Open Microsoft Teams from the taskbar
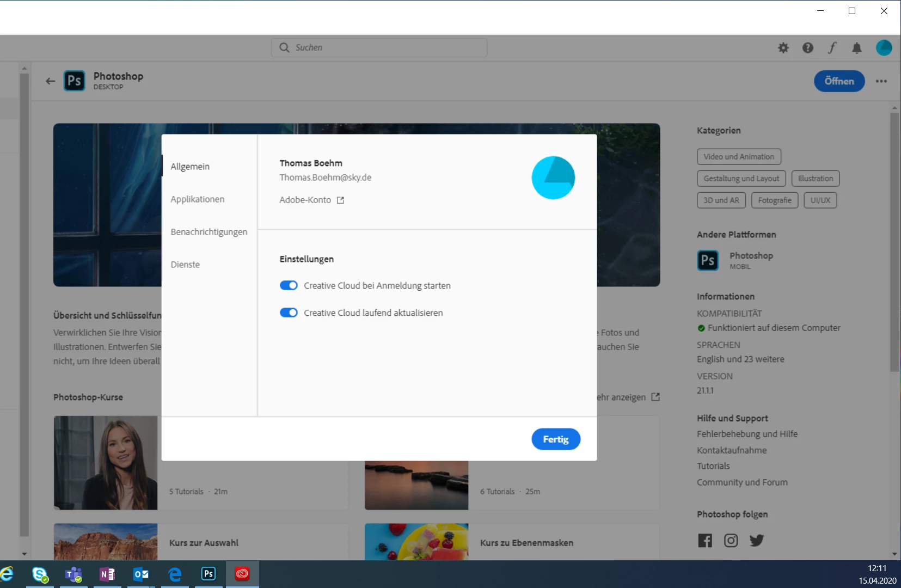Viewport: 901px width, 588px height. [x=73, y=574]
